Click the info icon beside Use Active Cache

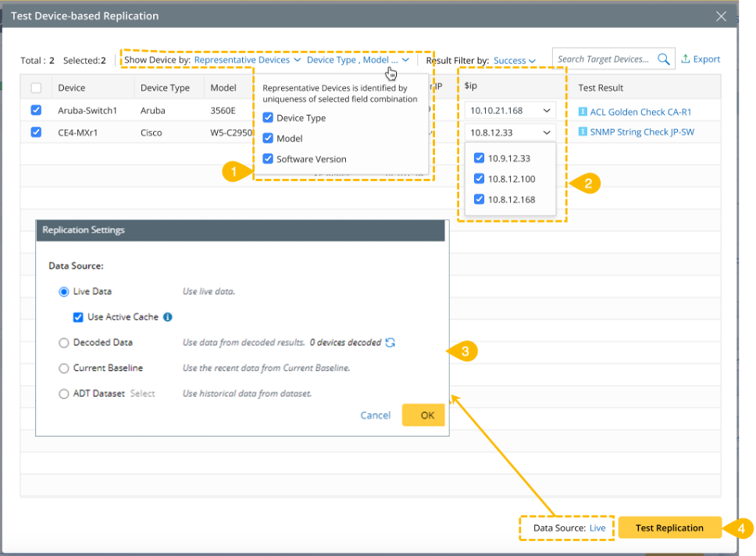168,317
